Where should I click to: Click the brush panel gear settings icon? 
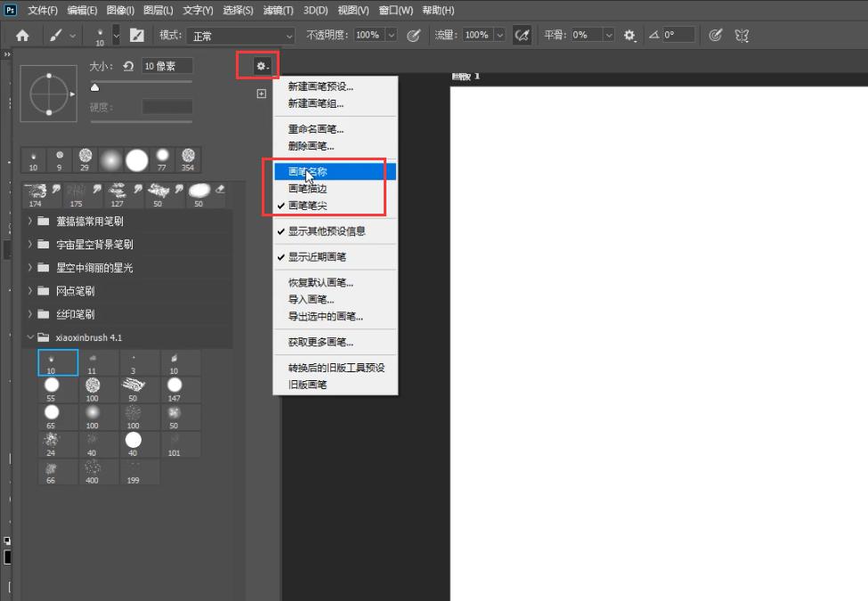coord(261,66)
